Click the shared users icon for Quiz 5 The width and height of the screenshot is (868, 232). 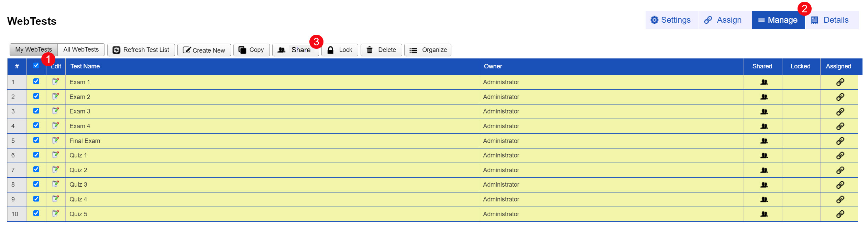tap(764, 214)
